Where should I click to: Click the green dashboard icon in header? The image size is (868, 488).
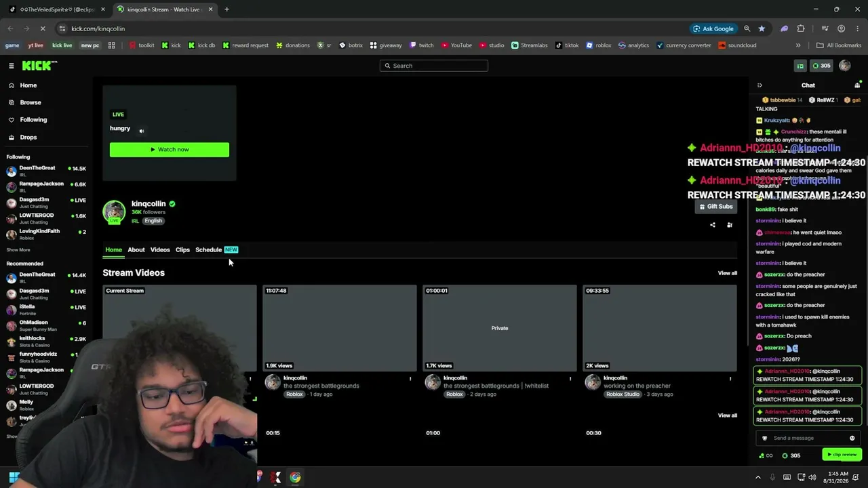pos(800,66)
